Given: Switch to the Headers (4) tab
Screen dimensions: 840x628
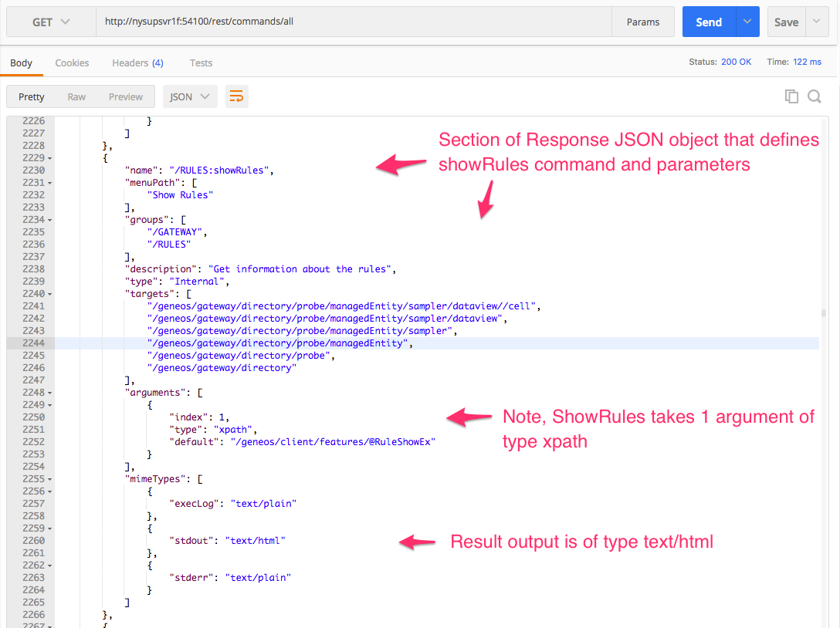Looking at the screenshot, I should tap(137, 62).
